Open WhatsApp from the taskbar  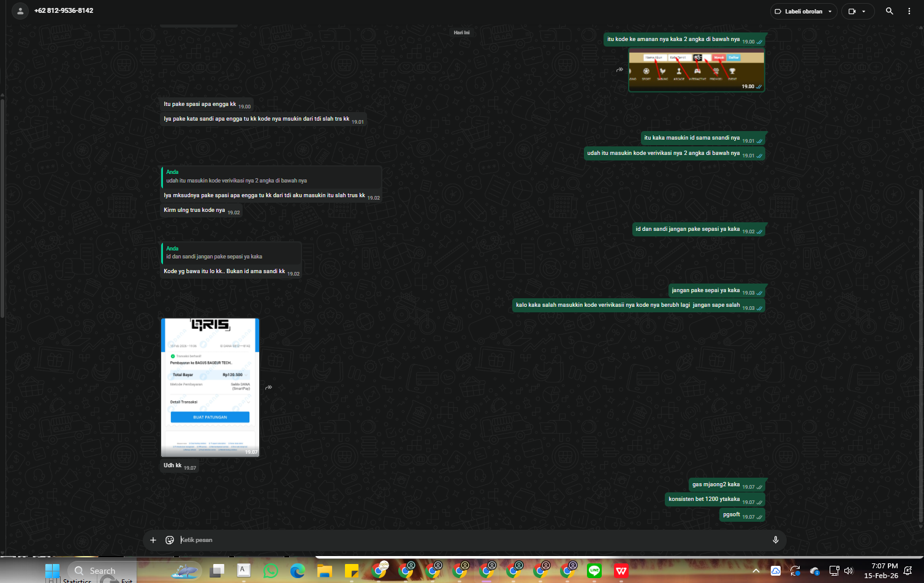[x=270, y=571]
